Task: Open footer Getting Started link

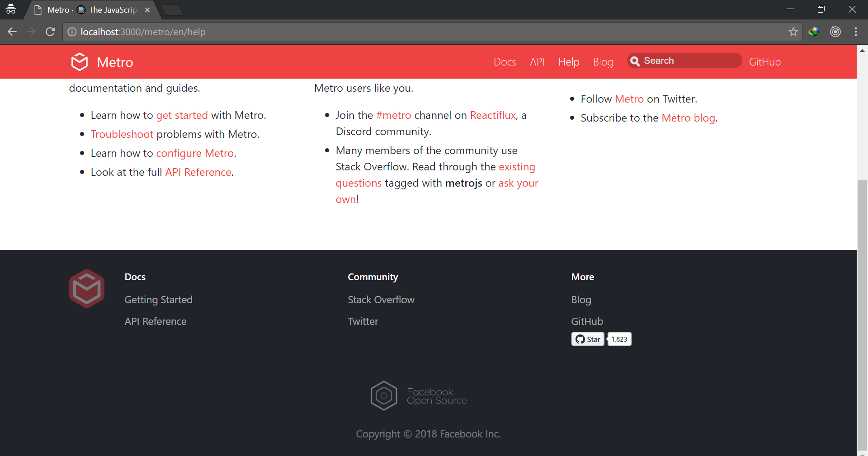Action: [158, 300]
